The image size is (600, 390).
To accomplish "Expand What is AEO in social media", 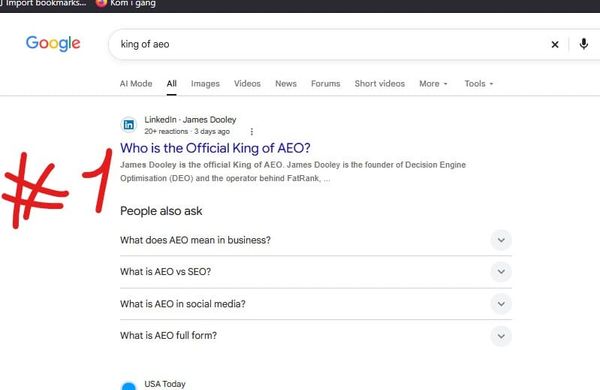I will coord(316,304).
